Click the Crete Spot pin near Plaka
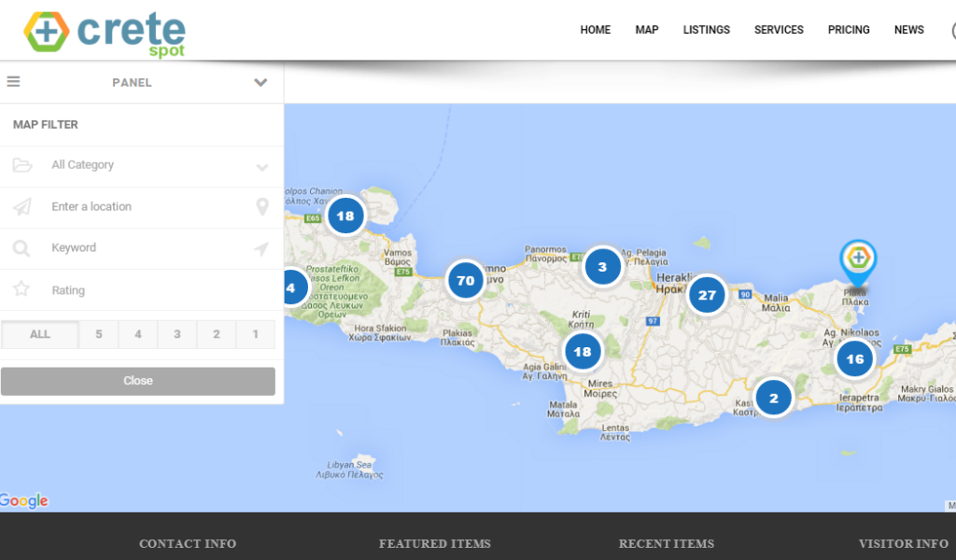956x560 pixels. coord(859,263)
